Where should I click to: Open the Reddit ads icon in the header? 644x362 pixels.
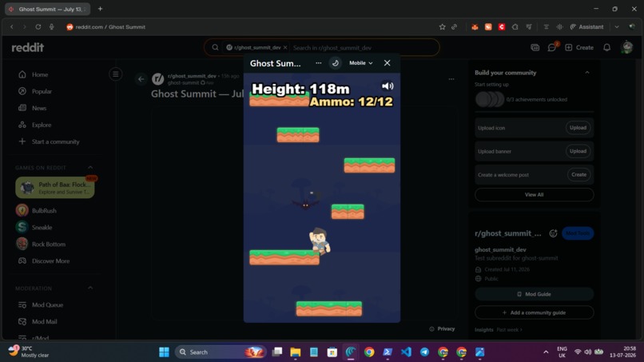pyautogui.click(x=535, y=48)
